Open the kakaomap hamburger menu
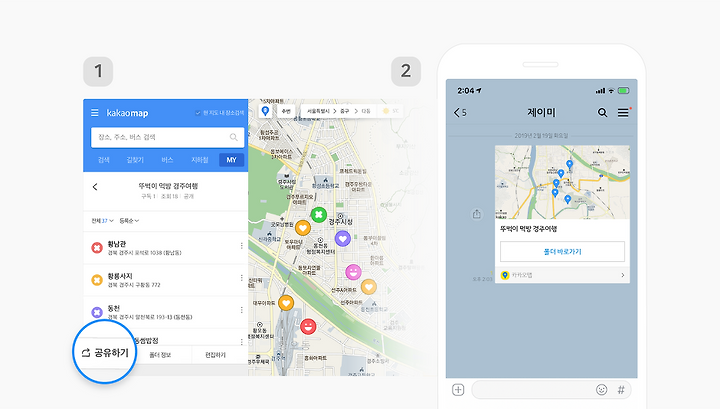This screenshot has height=409, width=720. [x=95, y=112]
